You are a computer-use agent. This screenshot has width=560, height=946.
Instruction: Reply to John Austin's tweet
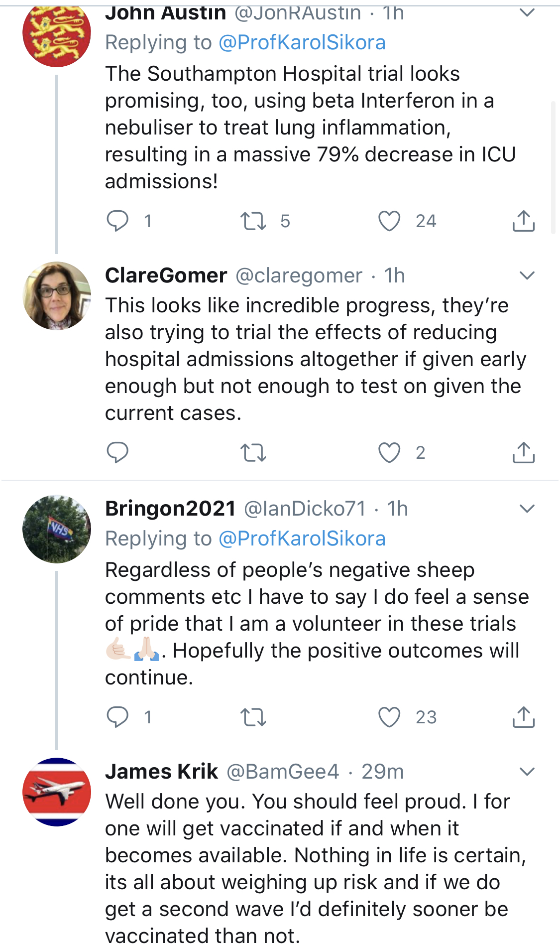coord(117,221)
